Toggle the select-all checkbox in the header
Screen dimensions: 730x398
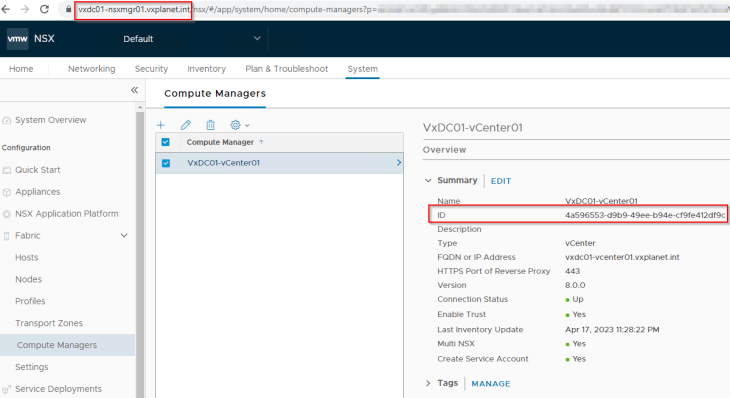(165, 142)
